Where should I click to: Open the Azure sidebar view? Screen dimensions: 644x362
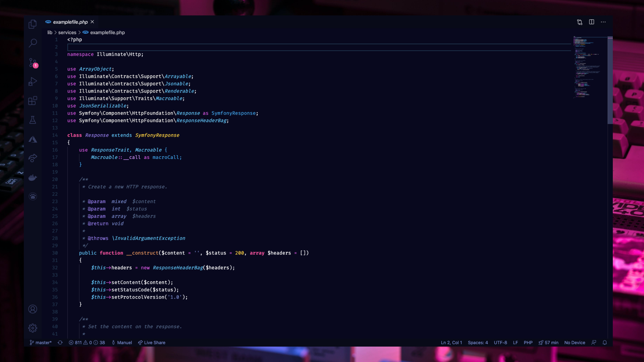point(33,139)
